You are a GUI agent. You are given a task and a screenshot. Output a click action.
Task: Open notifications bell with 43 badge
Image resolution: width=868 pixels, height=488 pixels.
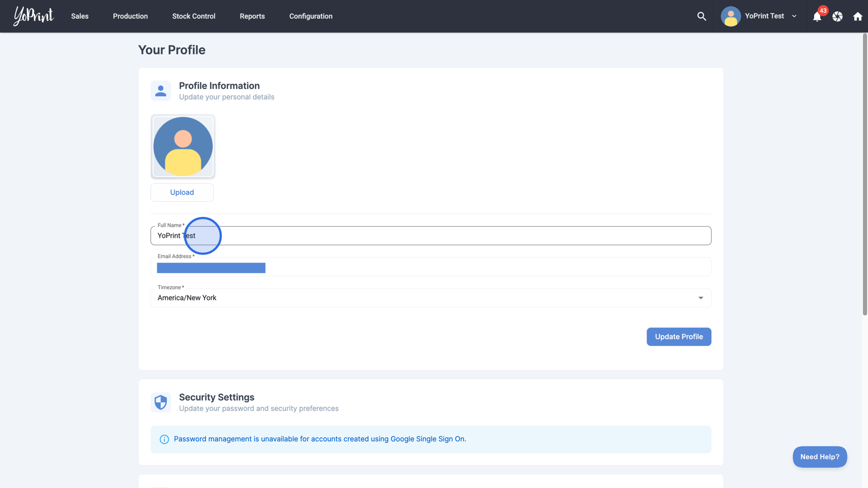click(818, 16)
